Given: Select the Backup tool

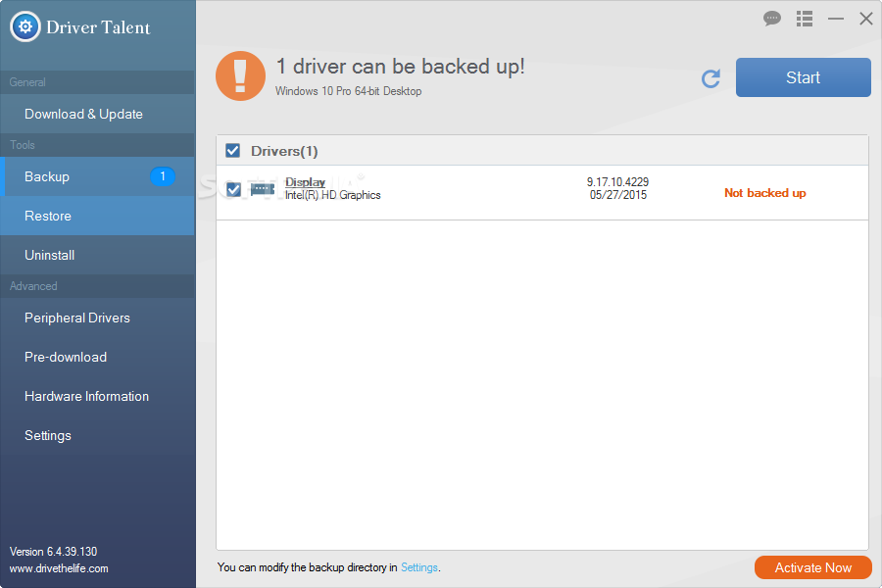Looking at the screenshot, I should tap(97, 176).
